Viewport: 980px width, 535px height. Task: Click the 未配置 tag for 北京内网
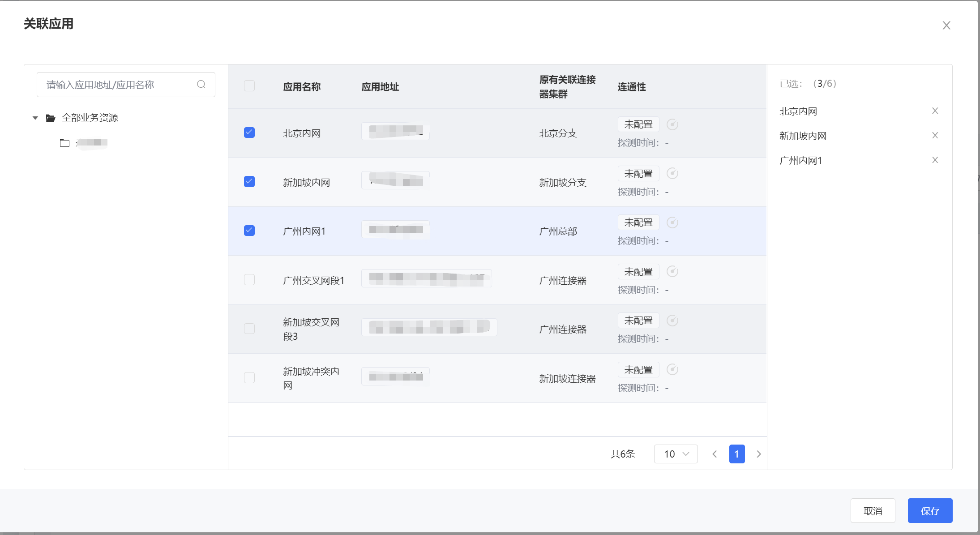[x=638, y=124]
